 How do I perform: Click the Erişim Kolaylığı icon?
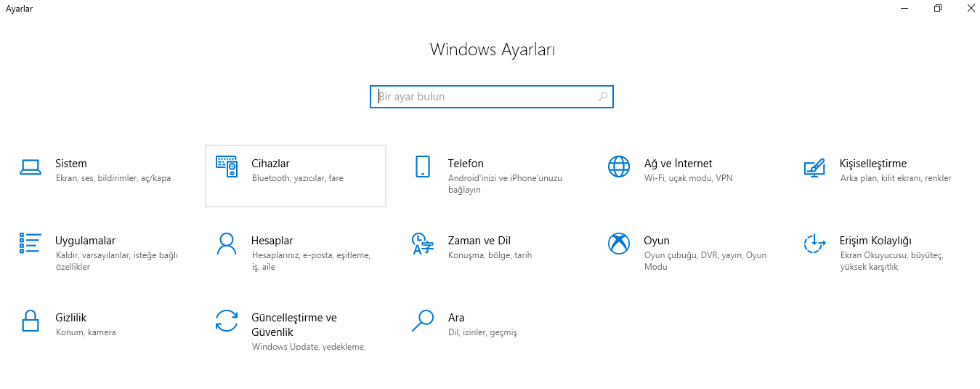tap(814, 244)
